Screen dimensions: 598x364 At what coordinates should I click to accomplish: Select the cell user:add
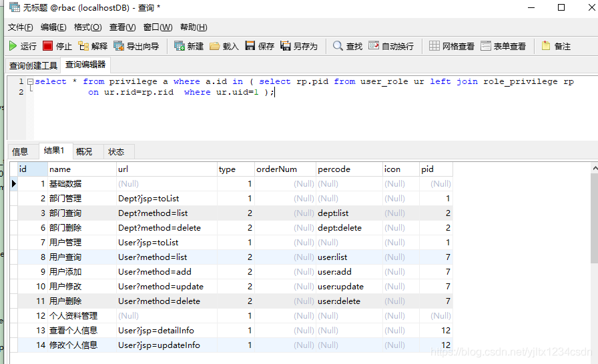pyautogui.click(x=349, y=272)
